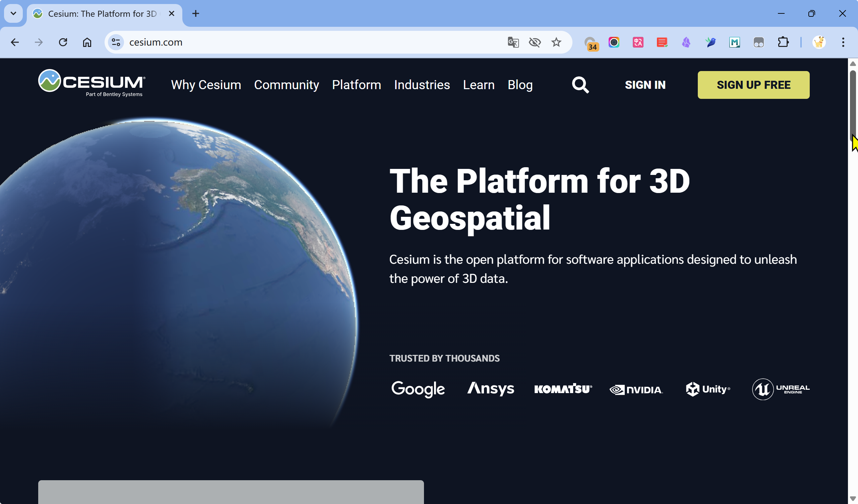Click the SIGN IN link
The width and height of the screenshot is (858, 504).
click(645, 85)
